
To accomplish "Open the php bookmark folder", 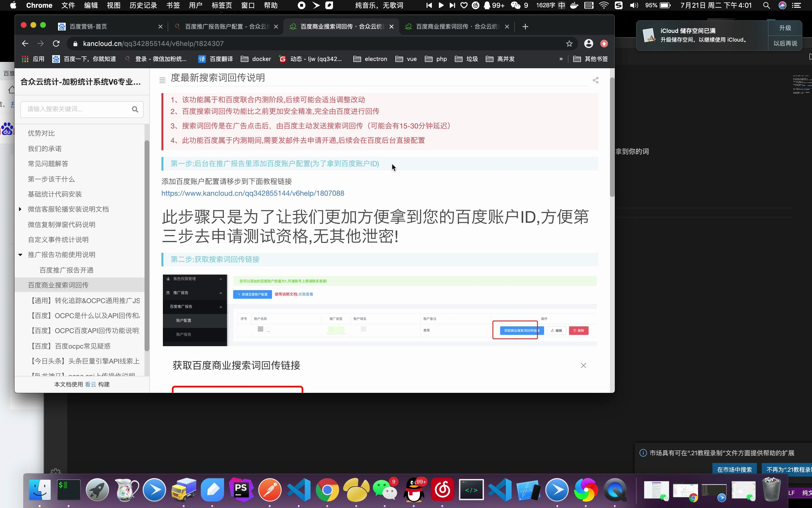I will tap(435, 59).
